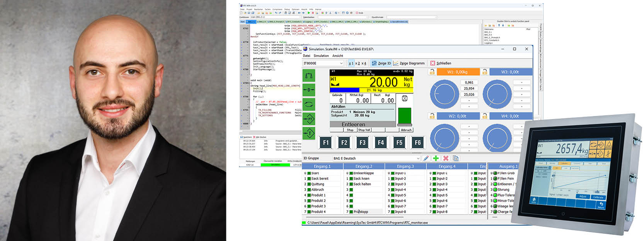Click the F4 function key
The height and width of the screenshot is (241, 644).
pos(381,143)
